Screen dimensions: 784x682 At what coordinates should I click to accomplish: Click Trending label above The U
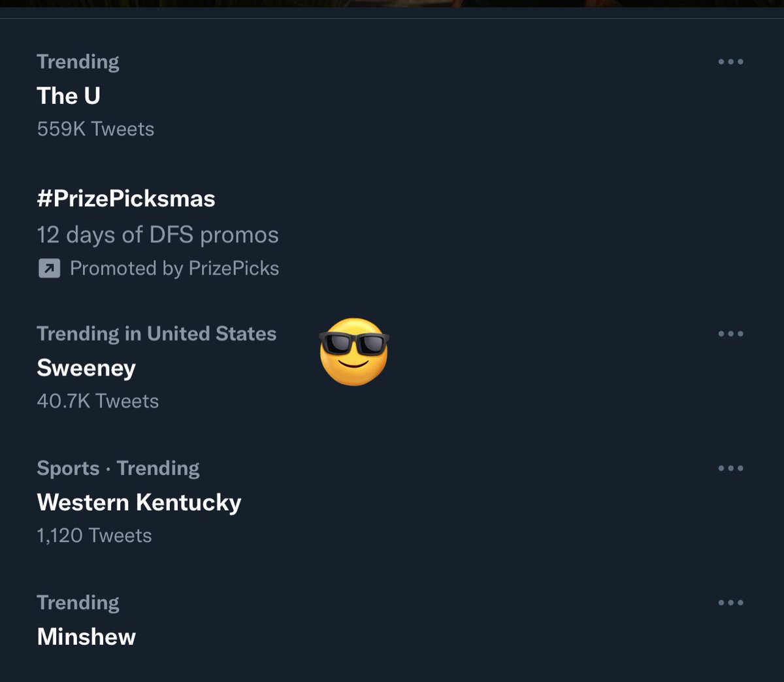pyautogui.click(x=78, y=62)
